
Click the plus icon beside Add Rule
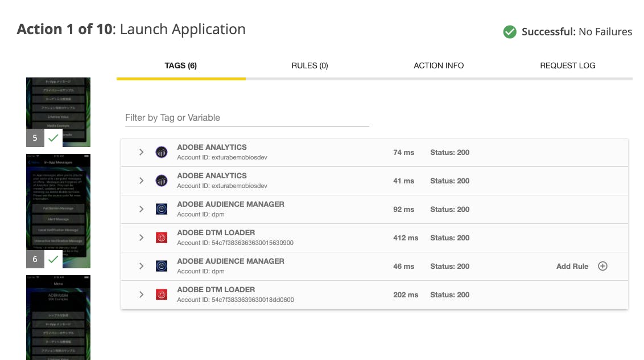pos(602,266)
